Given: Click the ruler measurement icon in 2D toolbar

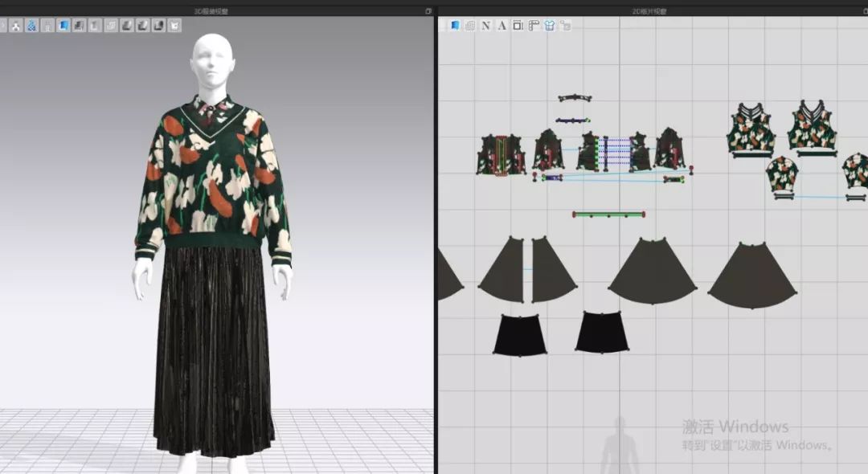Looking at the screenshot, I should 534,26.
